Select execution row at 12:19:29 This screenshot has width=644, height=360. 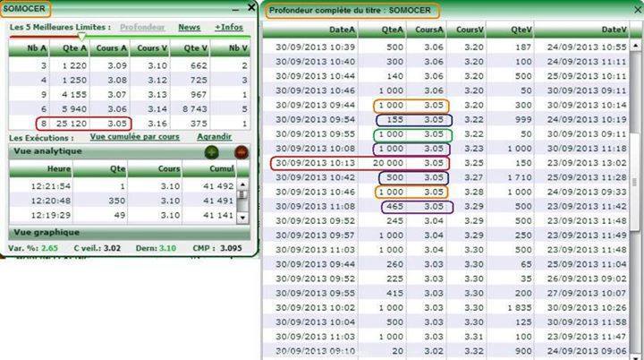click(123, 215)
